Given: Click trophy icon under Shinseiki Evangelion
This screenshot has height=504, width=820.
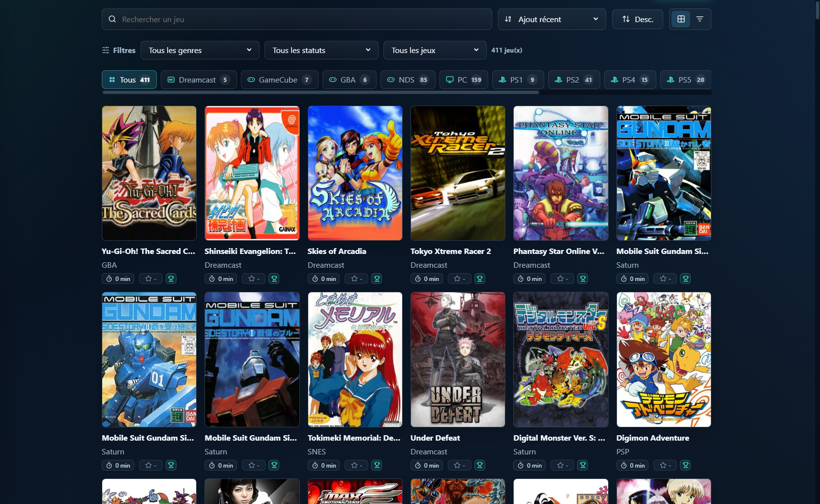Looking at the screenshot, I should coord(274,279).
